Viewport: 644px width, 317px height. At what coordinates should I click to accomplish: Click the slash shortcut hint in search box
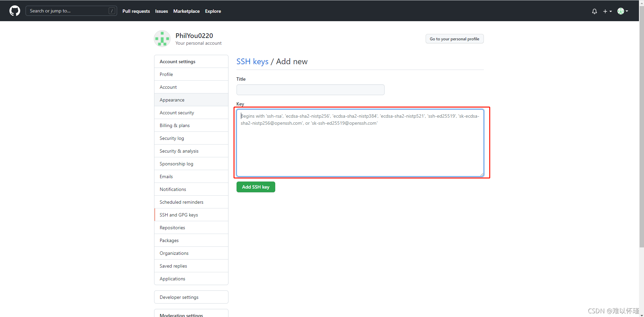(x=112, y=11)
